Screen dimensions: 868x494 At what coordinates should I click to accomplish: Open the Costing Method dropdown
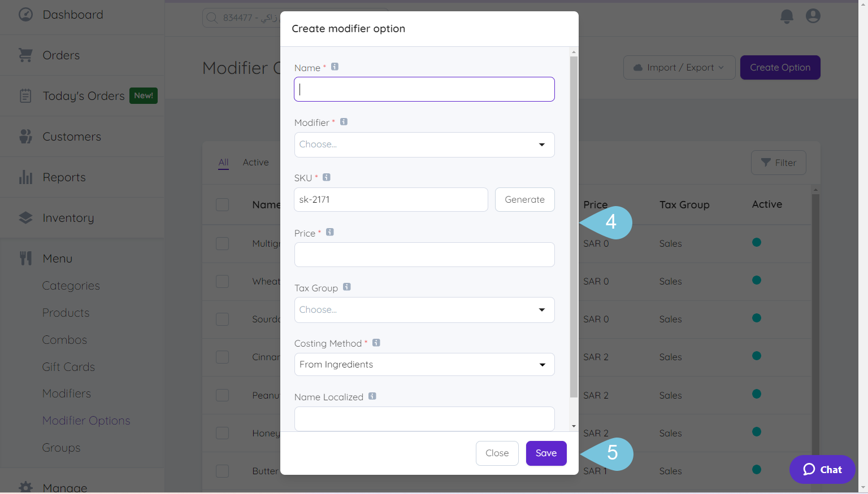(424, 364)
